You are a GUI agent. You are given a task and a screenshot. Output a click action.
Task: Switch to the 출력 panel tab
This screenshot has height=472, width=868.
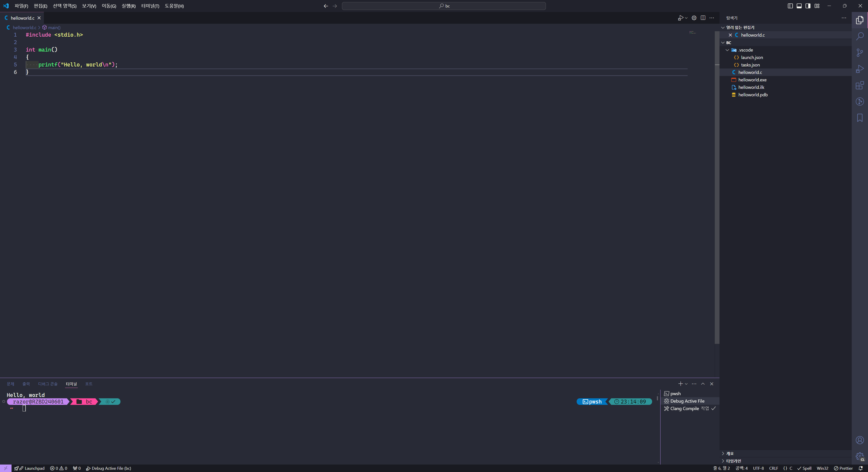(x=26, y=384)
